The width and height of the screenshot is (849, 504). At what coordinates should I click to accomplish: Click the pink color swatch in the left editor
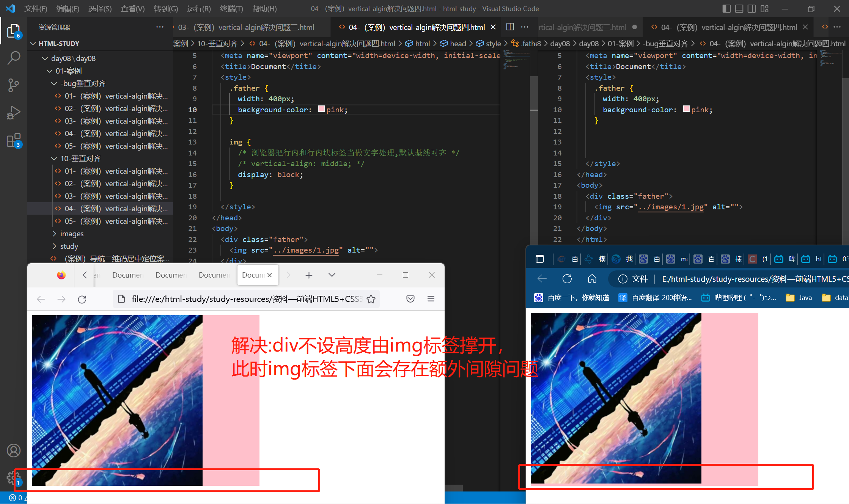[321, 109]
